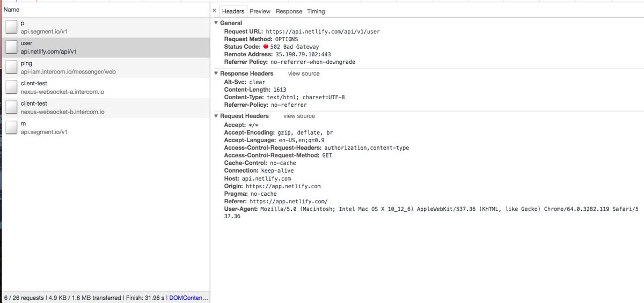The width and height of the screenshot is (644, 303).
Task: View source of Response Headers
Action: pos(304,73)
